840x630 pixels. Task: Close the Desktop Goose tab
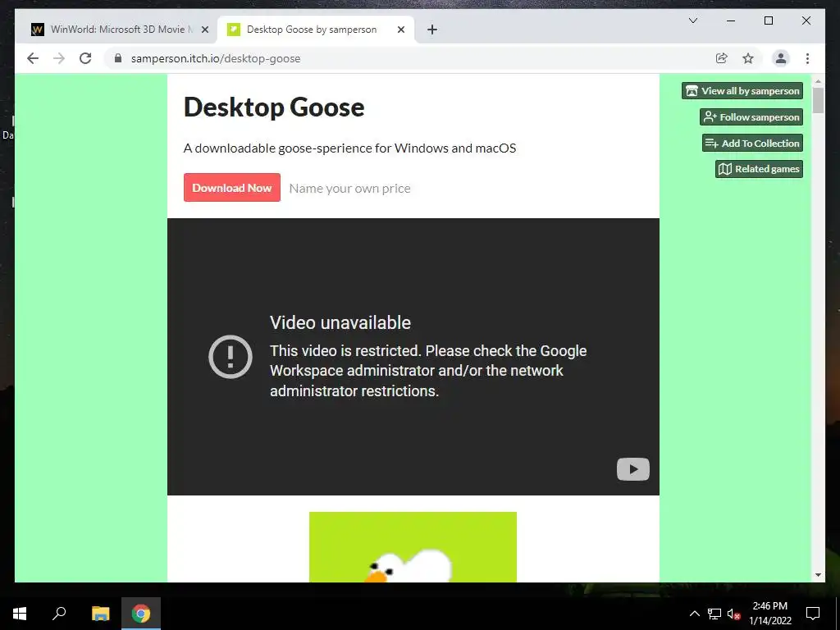point(400,30)
